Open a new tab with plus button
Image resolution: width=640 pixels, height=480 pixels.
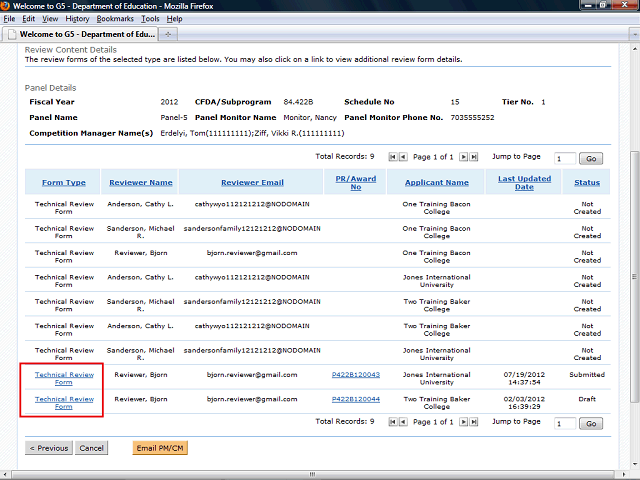(168, 34)
